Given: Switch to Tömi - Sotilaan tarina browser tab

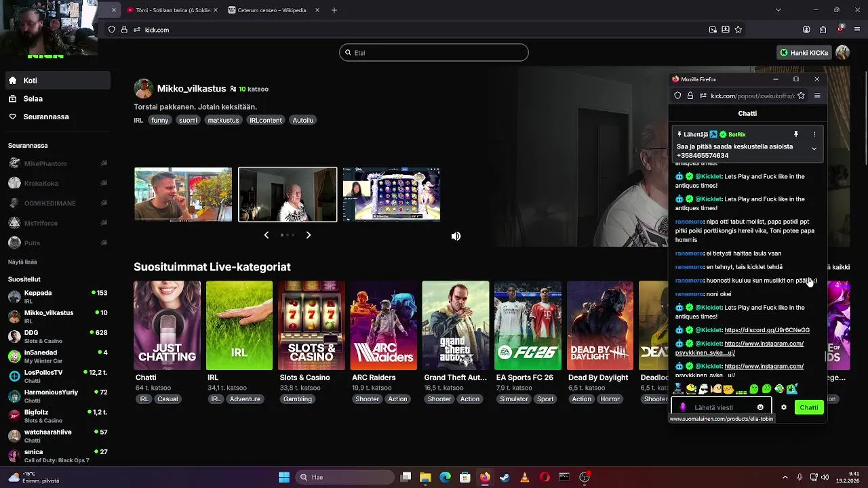Looking at the screenshot, I should (172, 10).
